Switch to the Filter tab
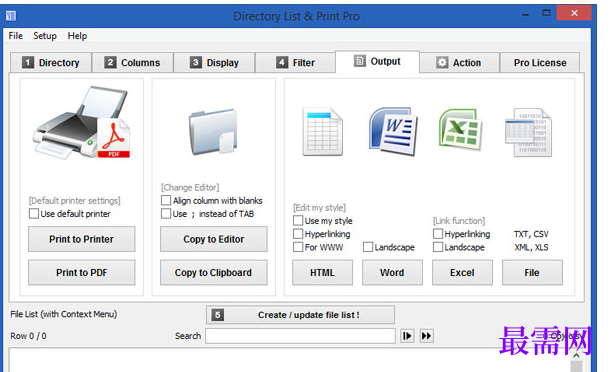This screenshot has height=372, width=611. pyautogui.click(x=295, y=63)
